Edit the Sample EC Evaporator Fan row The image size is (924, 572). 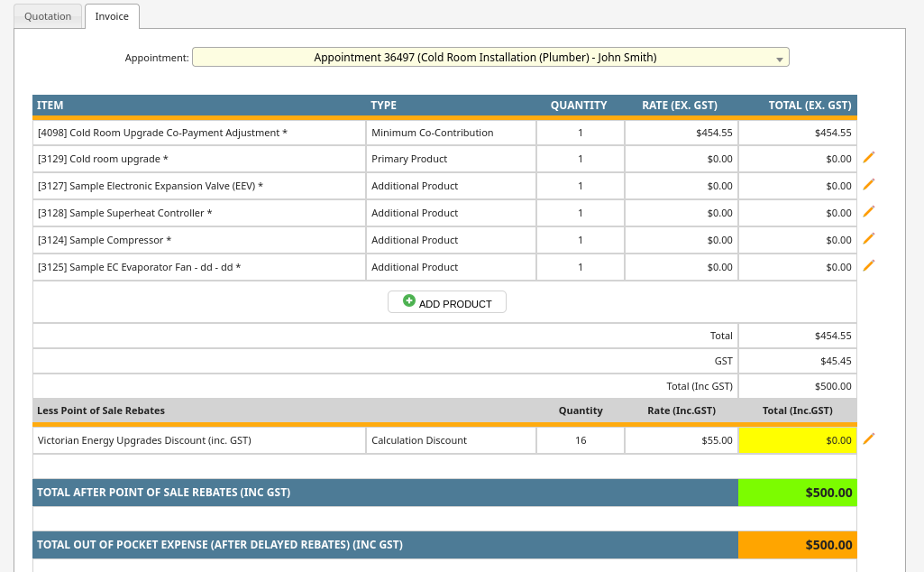(x=869, y=266)
